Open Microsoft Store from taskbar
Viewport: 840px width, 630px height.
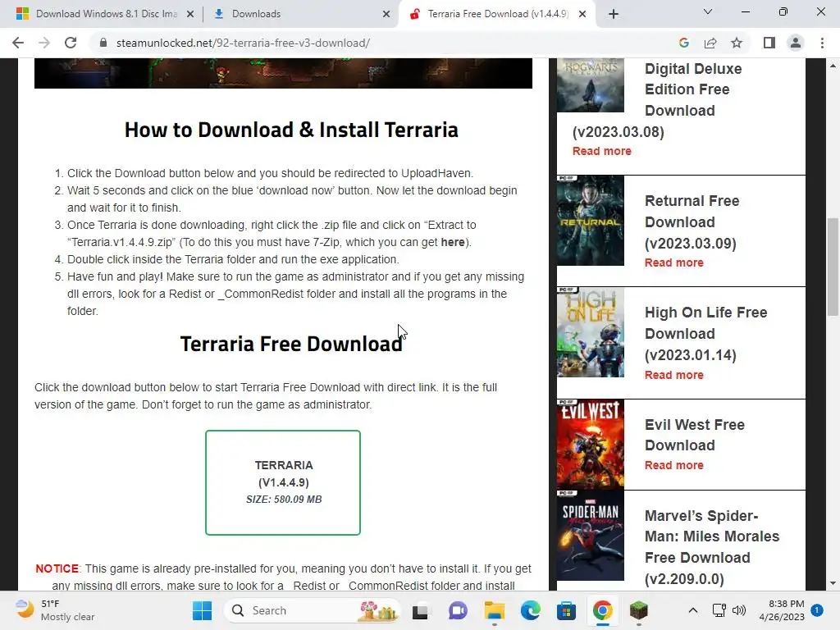[x=566, y=610]
